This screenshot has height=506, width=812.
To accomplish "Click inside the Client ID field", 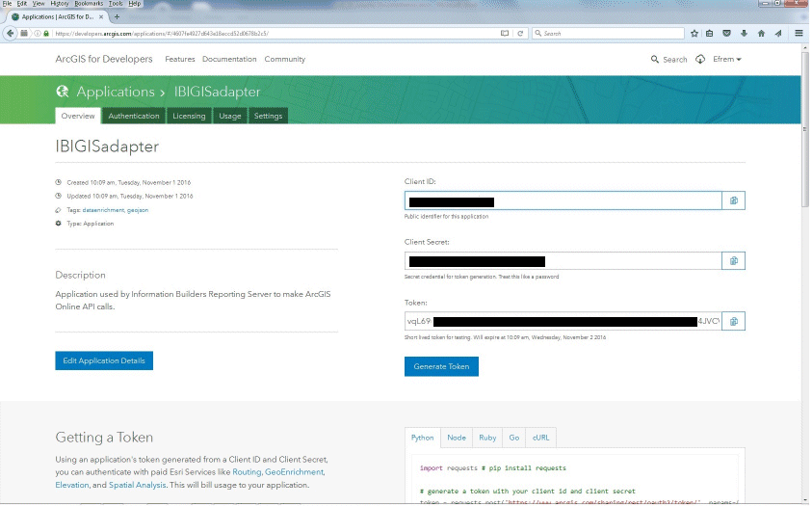I will pyautogui.click(x=563, y=200).
